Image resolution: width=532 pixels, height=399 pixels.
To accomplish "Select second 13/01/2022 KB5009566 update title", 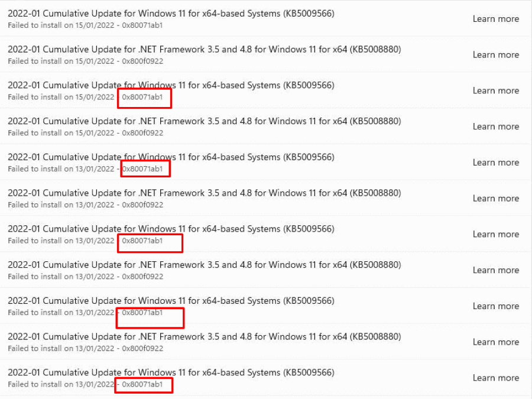I will click(171, 229).
